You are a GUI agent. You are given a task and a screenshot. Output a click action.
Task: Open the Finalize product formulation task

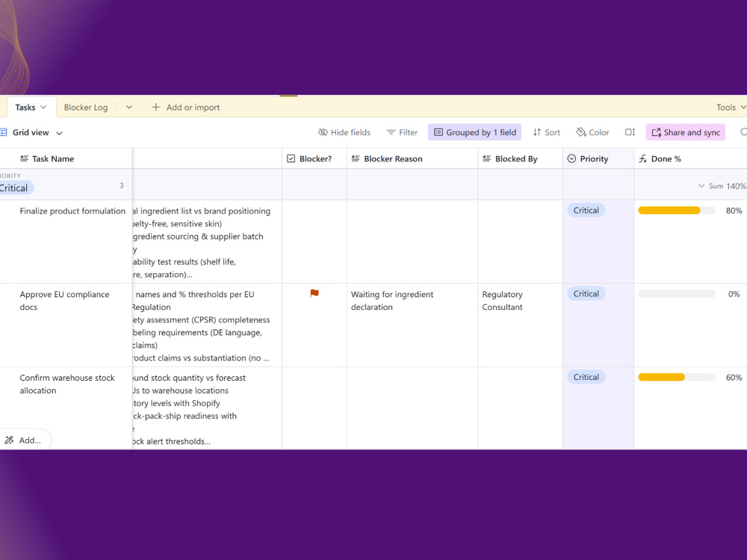click(x=72, y=211)
